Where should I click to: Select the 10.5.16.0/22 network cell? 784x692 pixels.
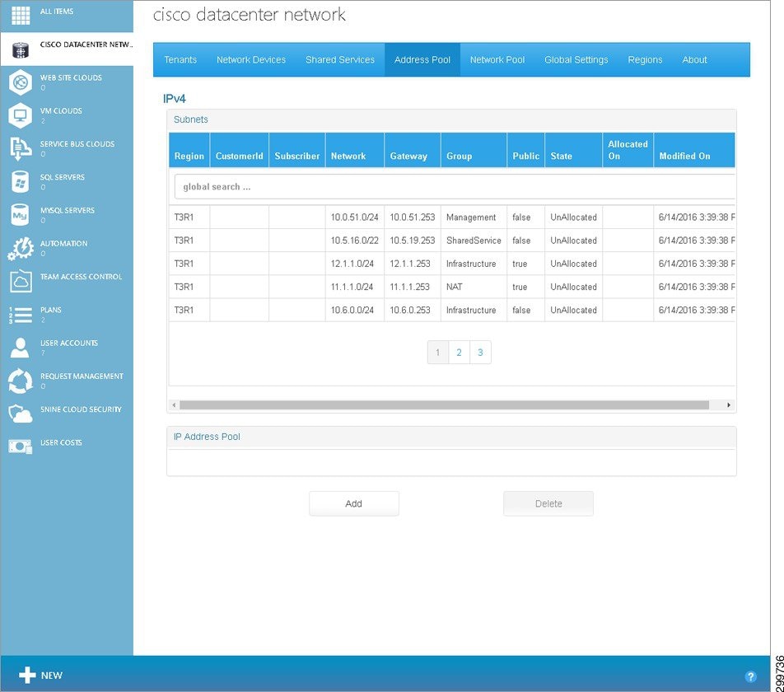pos(354,241)
